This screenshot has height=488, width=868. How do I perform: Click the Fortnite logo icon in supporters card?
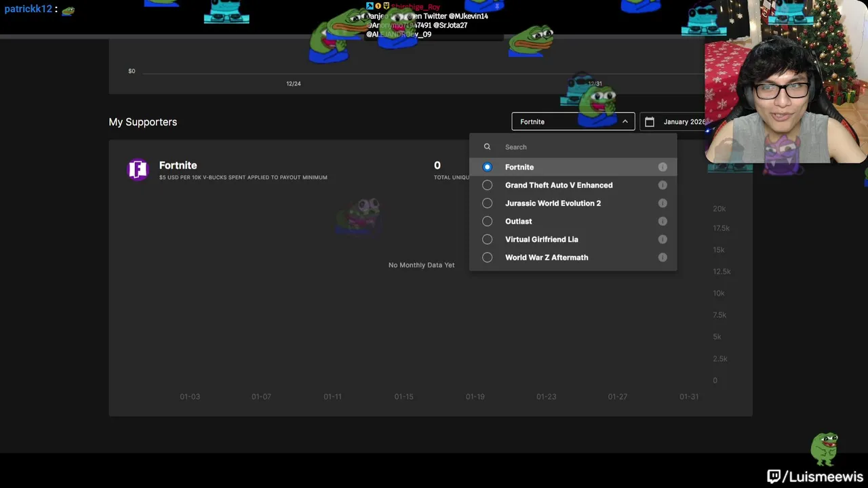[x=138, y=169]
